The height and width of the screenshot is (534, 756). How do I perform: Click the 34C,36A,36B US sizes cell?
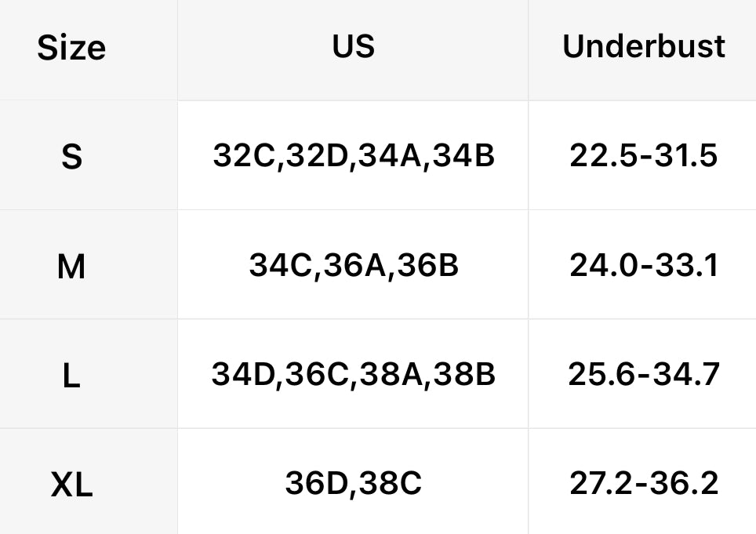click(354, 267)
